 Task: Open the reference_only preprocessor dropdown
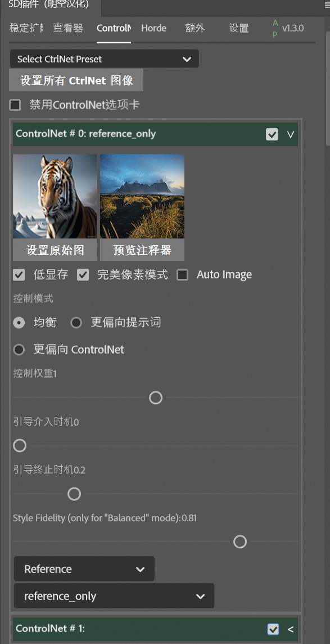[x=114, y=596]
